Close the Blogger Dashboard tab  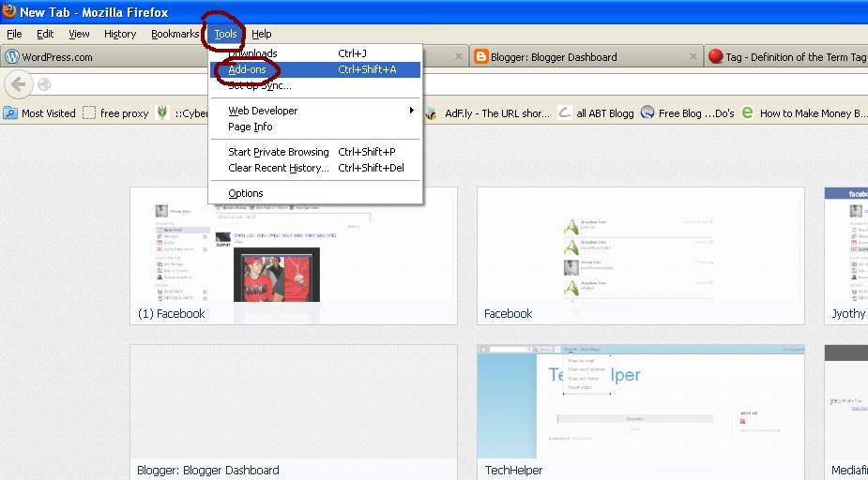point(693,56)
